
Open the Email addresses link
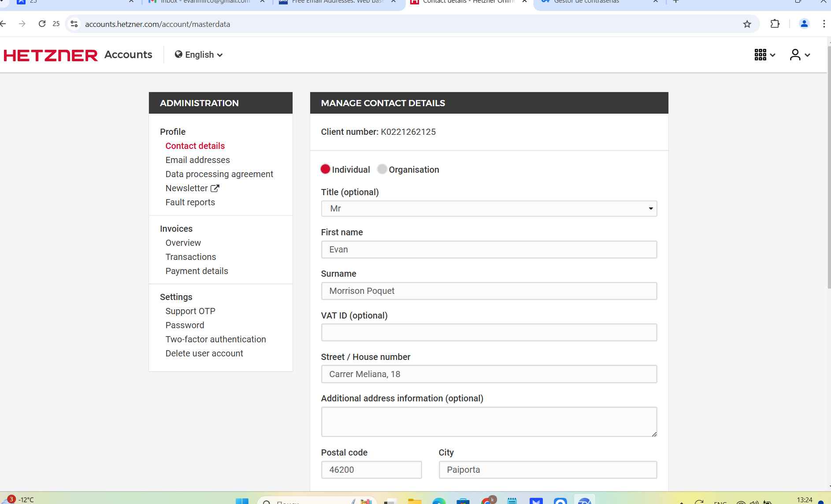click(197, 160)
